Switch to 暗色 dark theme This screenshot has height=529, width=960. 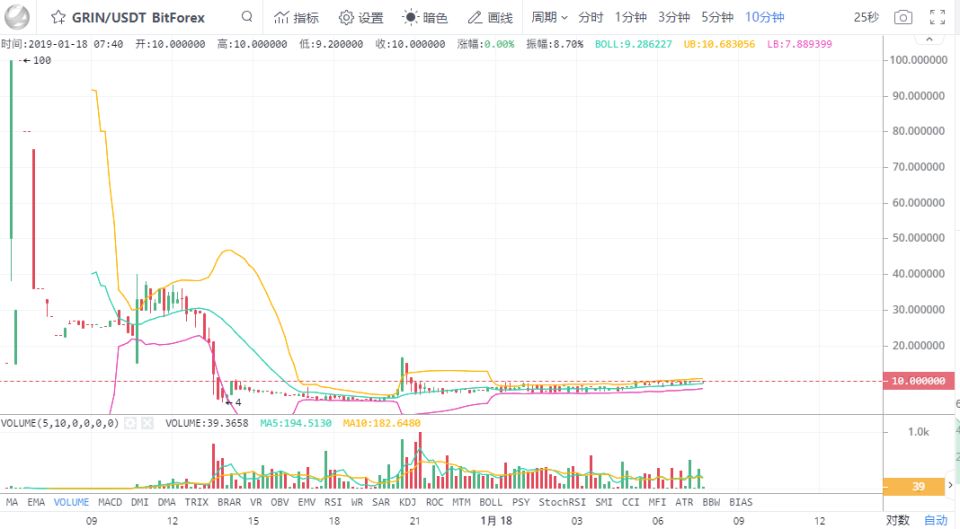(425, 18)
